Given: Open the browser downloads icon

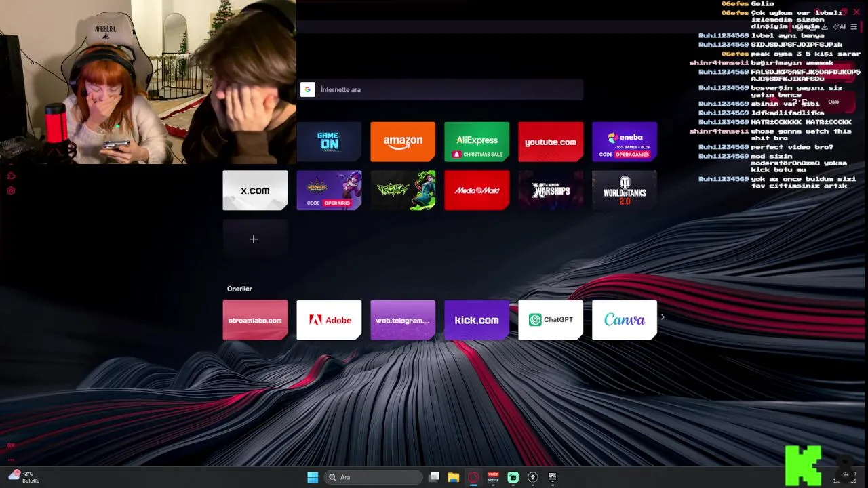Looking at the screenshot, I should click(x=825, y=27).
